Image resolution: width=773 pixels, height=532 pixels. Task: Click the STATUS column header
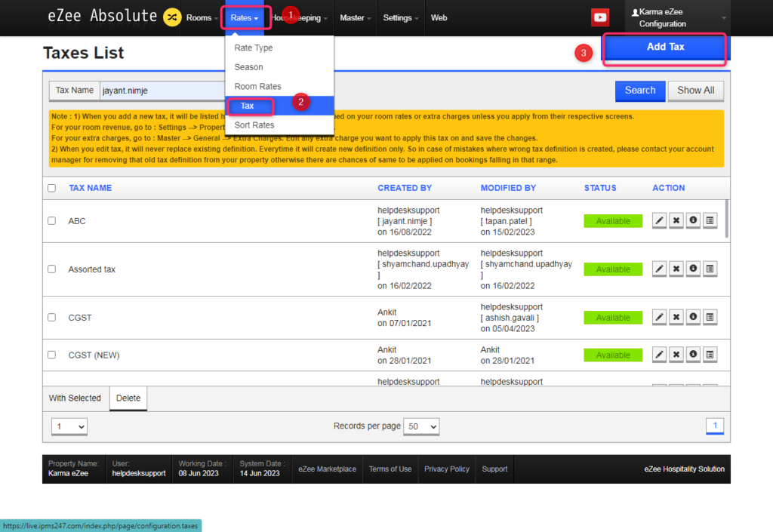point(600,188)
